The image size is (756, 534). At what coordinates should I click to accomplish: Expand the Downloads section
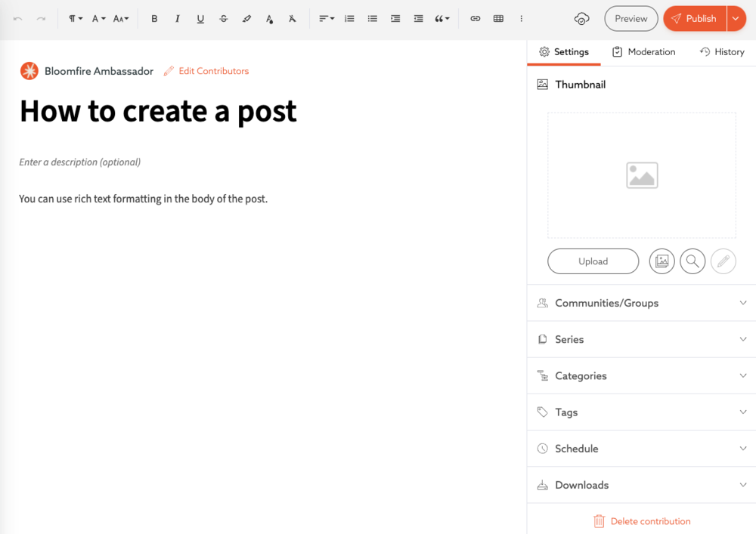point(642,485)
